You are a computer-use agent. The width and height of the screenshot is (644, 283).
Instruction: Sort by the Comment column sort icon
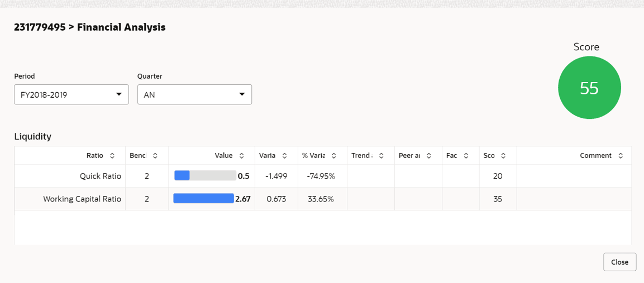[620, 156]
